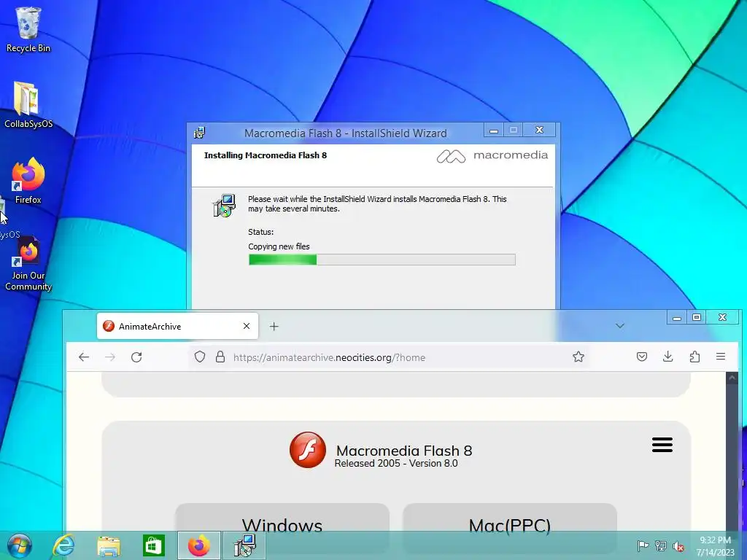Expand the list all tabs chevron
The image size is (747, 560).
point(620,326)
